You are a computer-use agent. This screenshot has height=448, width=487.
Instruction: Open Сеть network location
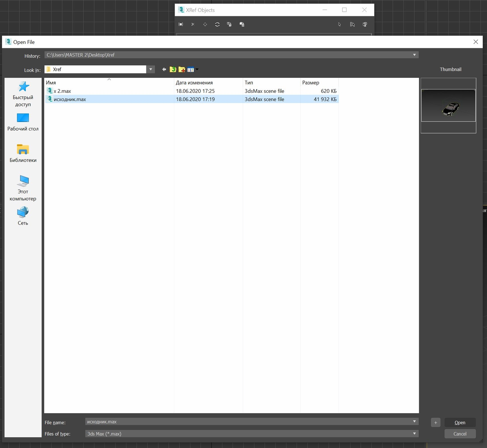pos(23,216)
